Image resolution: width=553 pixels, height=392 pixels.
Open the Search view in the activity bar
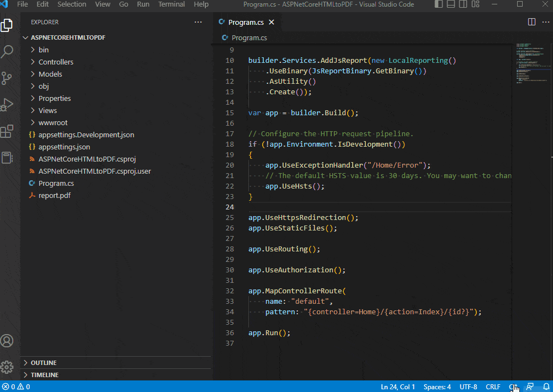[8, 51]
